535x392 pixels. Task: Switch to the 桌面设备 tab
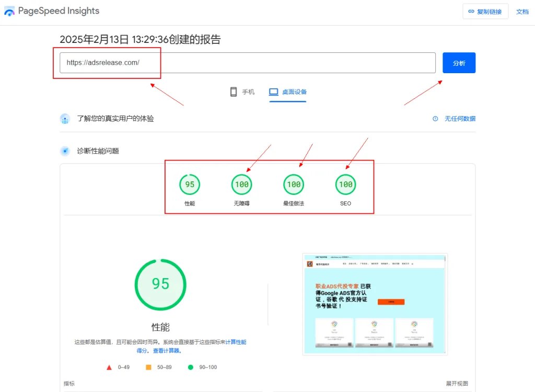(288, 92)
